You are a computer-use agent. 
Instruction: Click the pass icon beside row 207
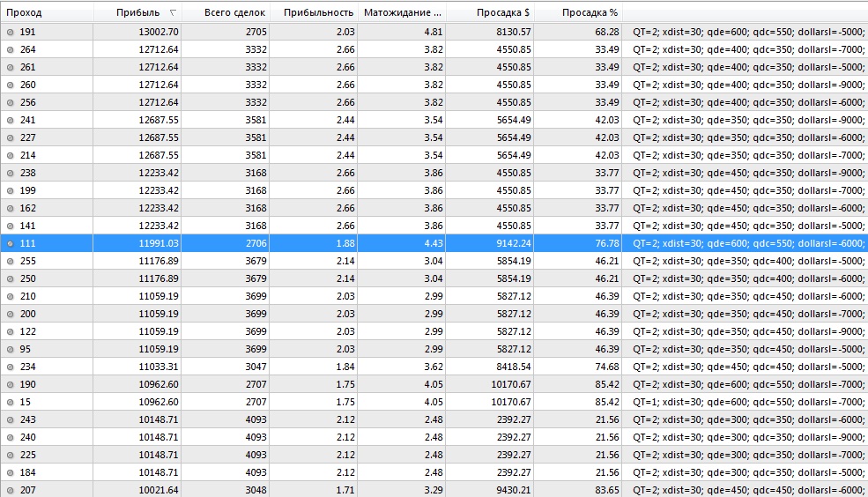point(10,490)
